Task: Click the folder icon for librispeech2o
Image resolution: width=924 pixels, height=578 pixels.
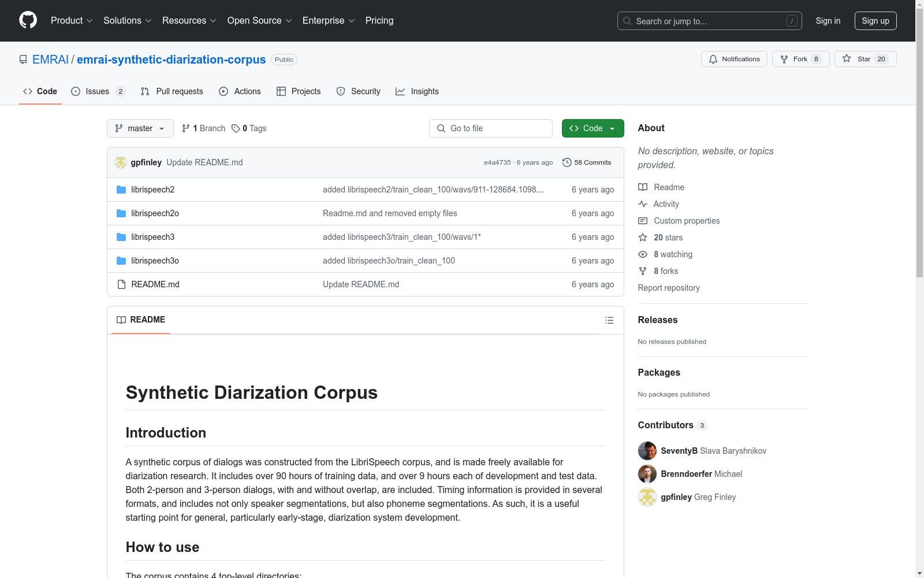Action: (x=121, y=213)
